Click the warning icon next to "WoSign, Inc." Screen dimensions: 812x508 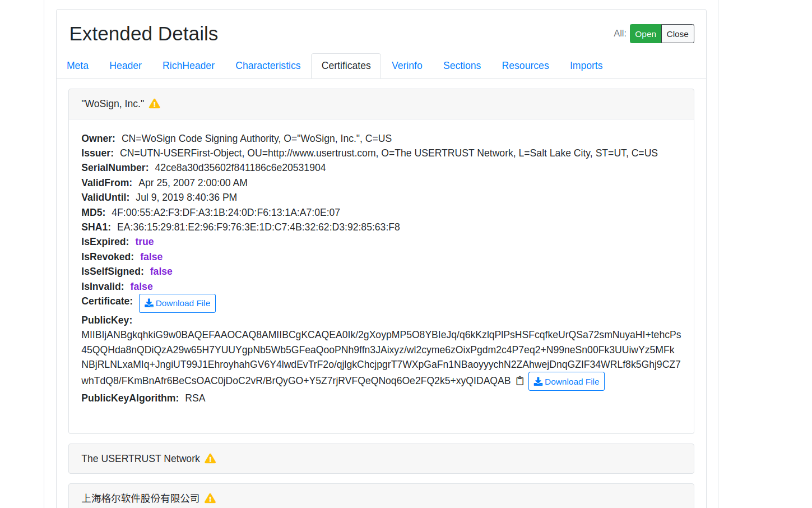coord(155,104)
